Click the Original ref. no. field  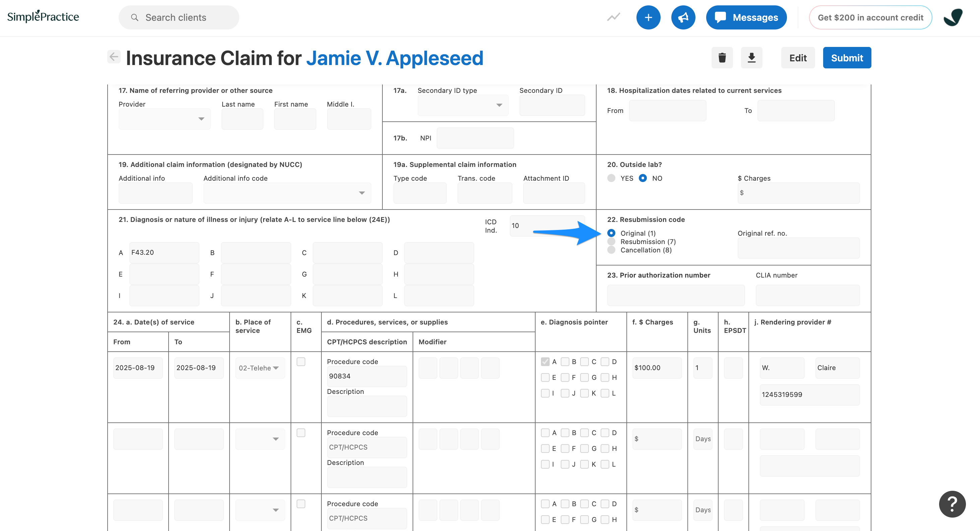coord(799,248)
